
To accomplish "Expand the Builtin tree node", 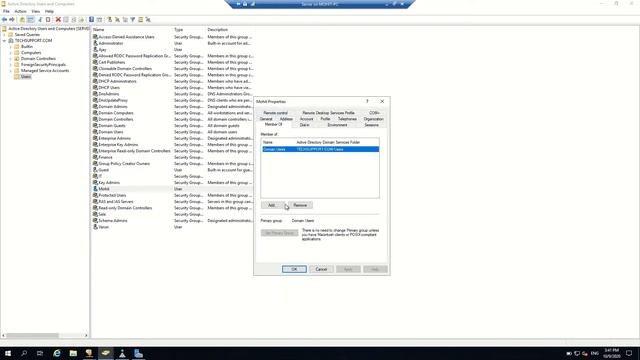I will (11, 47).
